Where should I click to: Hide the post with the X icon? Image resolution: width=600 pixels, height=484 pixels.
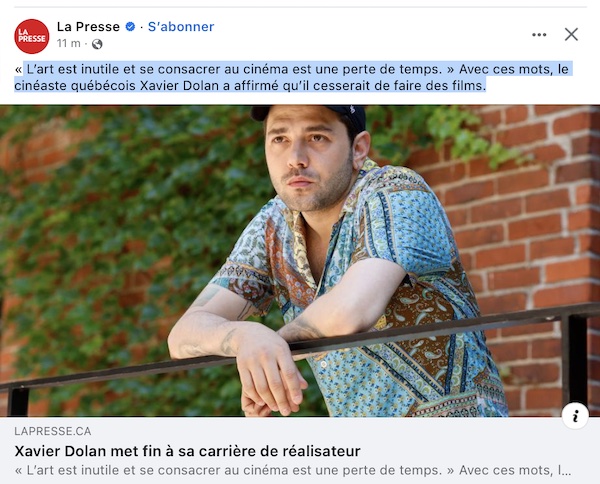click(571, 34)
